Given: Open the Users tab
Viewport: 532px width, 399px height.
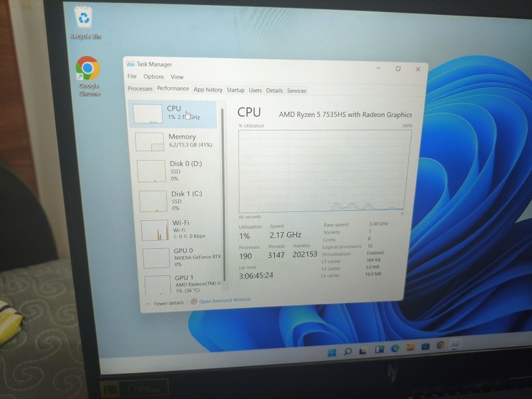Looking at the screenshot, I should click(x=255, y=90).
